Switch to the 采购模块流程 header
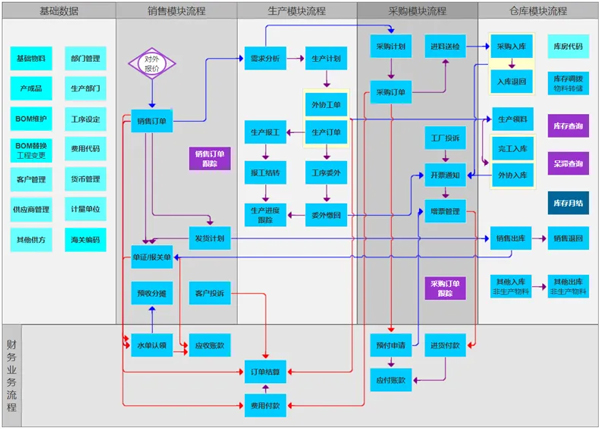The height and width of the screenshot is (429, 600). point(417,11)
